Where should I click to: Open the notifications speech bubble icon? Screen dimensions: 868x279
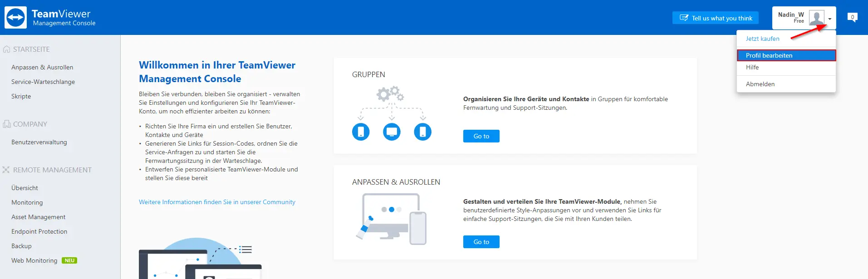pyautogui.click(x=853, y=18)
